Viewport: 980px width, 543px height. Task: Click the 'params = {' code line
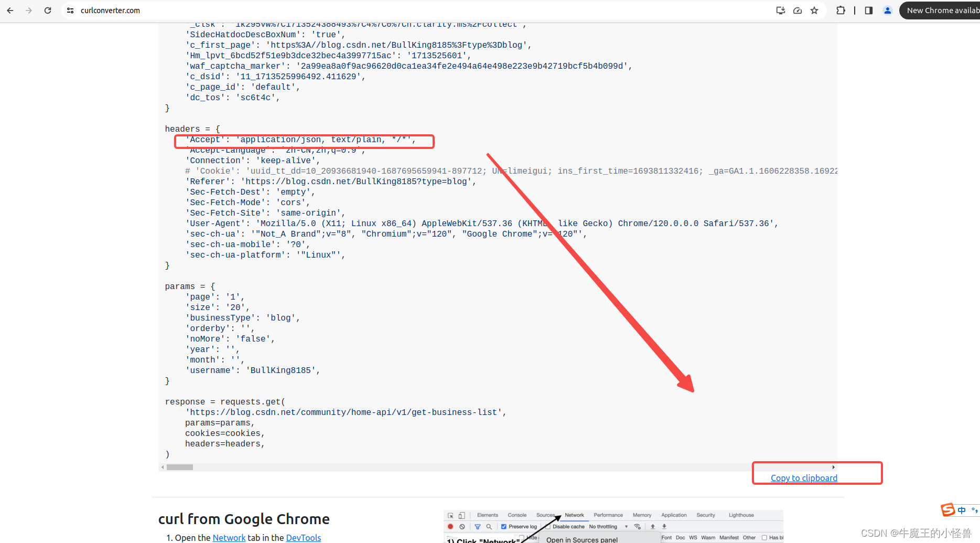[190, 286]
